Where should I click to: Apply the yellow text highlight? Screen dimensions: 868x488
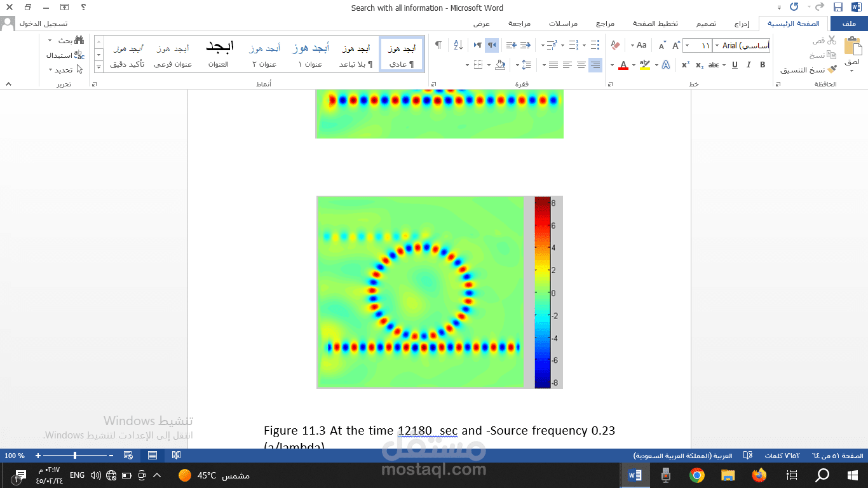click(x=645, y=65)
